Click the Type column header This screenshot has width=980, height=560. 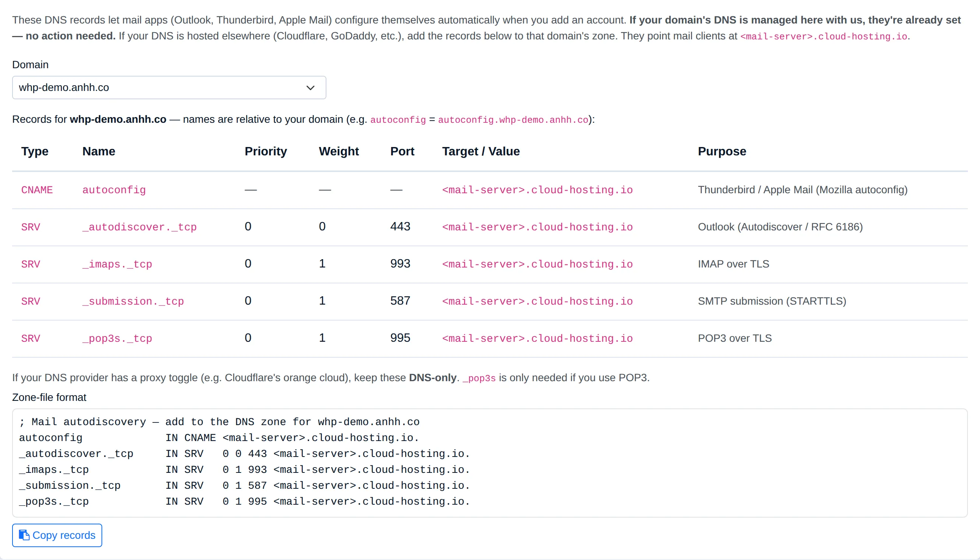point(34,152)
